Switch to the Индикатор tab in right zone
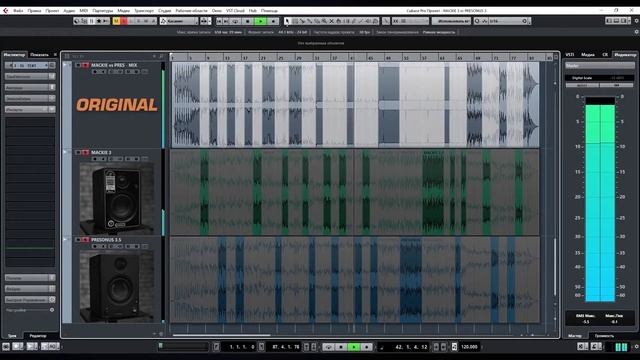 (625, 54)
